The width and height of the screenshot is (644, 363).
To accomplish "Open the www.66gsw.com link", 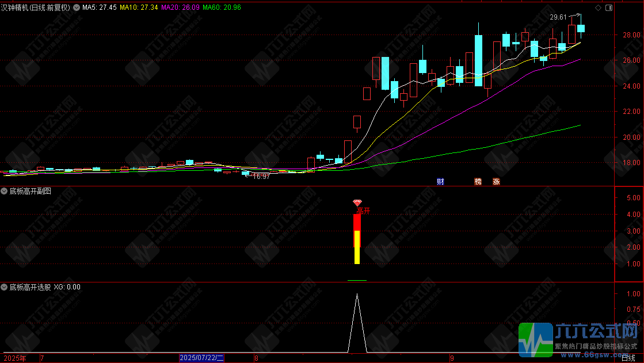I will point(596,355).
